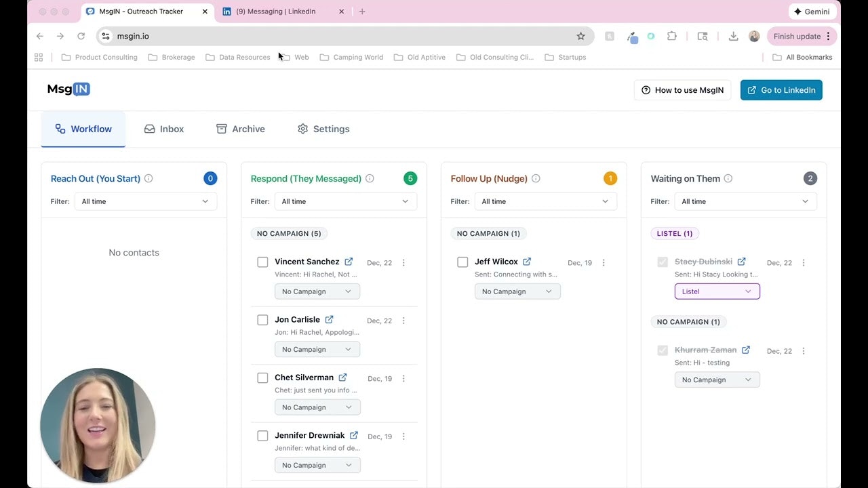This screenshot has height=488, width=868.
Task: Show info tooltip for Follow Up column
Action: coord(536,179)
